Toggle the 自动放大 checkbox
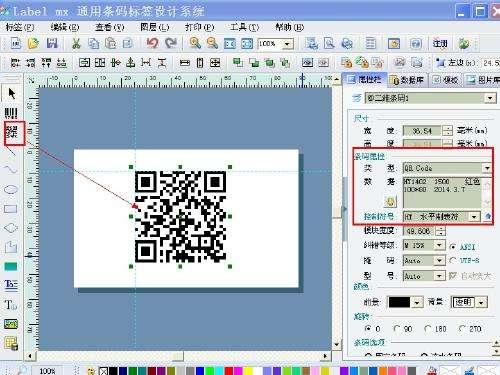Viewport: 500px width, 375px height. point(453,276)
